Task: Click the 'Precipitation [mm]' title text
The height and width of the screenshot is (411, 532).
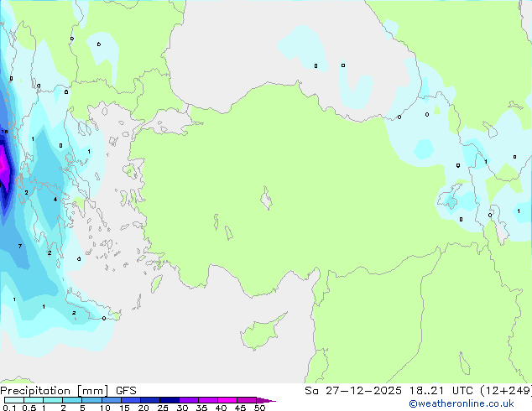Action: point(55,391)
